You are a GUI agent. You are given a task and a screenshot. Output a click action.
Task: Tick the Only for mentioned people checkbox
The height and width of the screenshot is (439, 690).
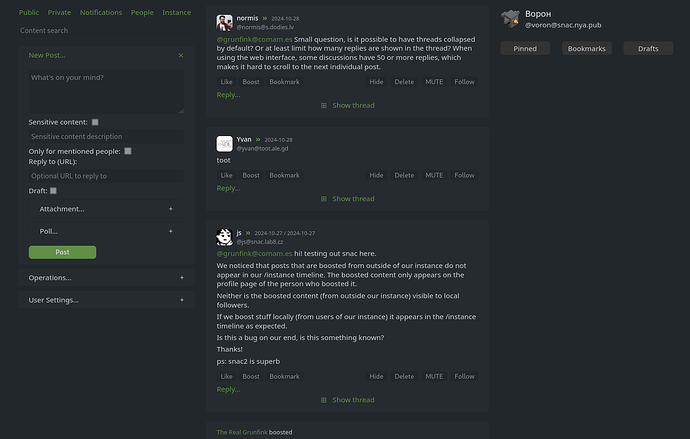click(128, 151)
